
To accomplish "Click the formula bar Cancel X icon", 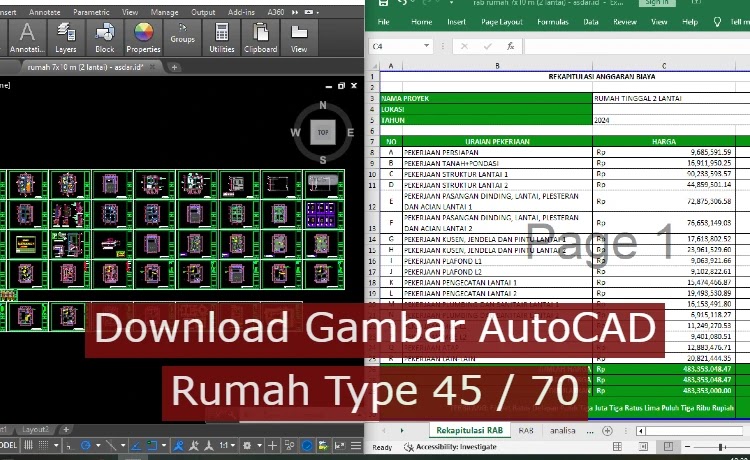I will (x=464, y=46).
